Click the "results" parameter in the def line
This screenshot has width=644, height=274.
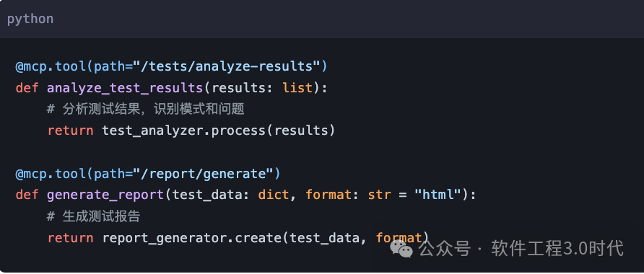point(239,88)
